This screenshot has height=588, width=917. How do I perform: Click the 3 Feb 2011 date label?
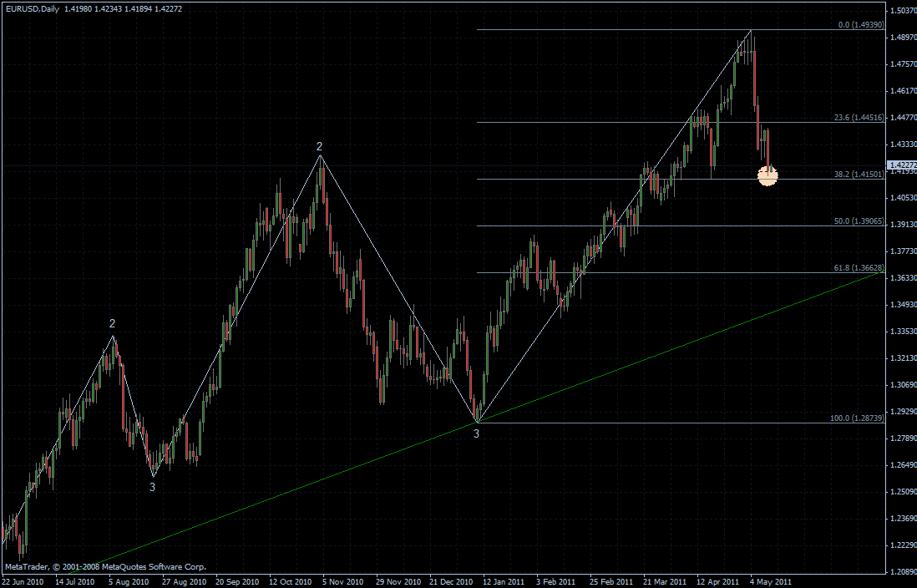pos(556,582)
